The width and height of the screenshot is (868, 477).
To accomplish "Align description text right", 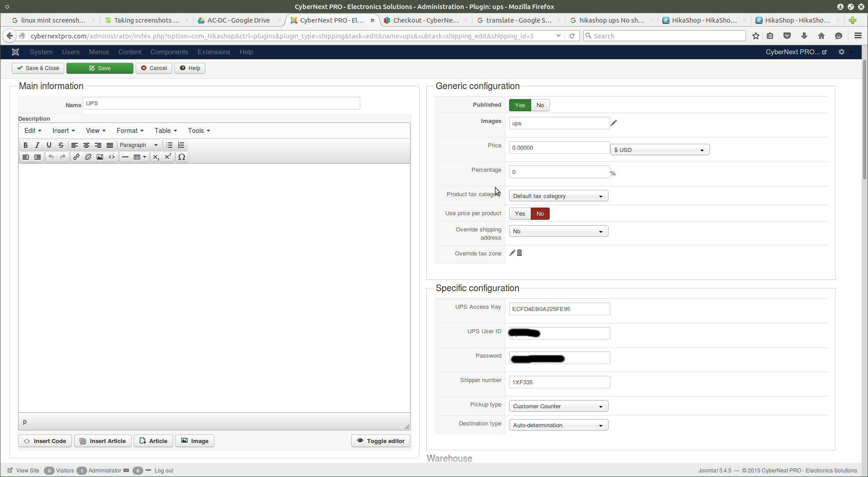I will 98,145.
